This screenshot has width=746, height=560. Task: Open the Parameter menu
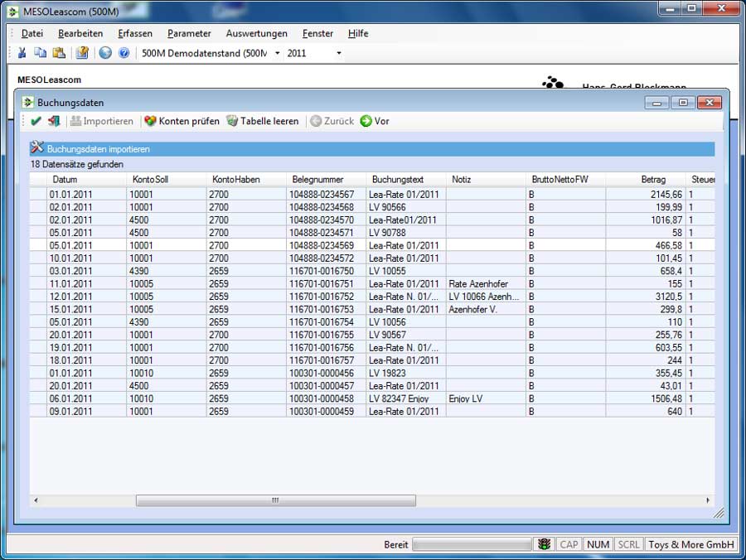pyautogui.click(x=188, y=34)
